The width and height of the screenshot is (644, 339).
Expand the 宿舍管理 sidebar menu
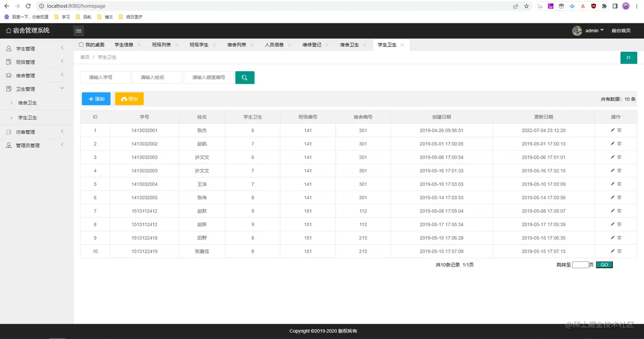coord(37,75)
